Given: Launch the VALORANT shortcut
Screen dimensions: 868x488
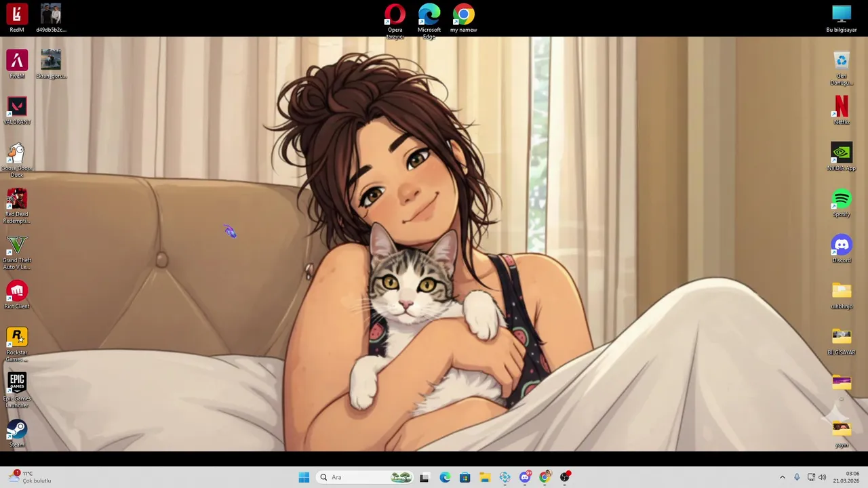Looking at the screenshot, I should tap(17, 110).
